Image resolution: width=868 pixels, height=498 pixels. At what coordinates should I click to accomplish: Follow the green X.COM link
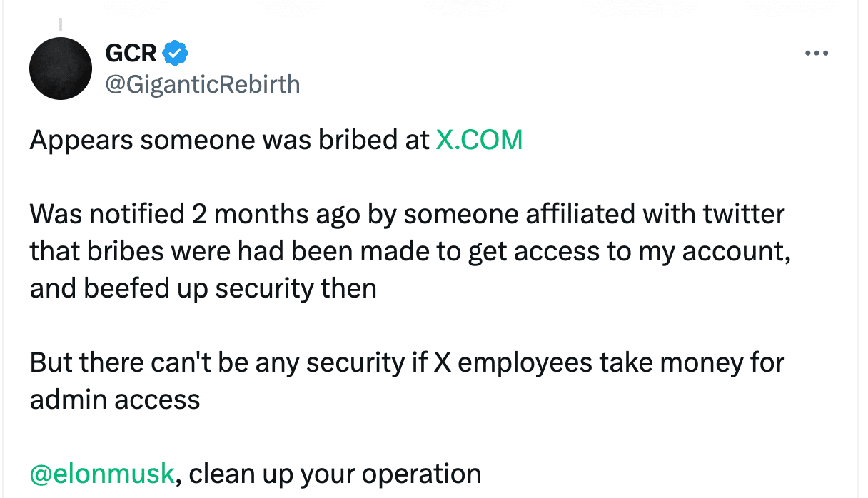[x=479, y=140]
